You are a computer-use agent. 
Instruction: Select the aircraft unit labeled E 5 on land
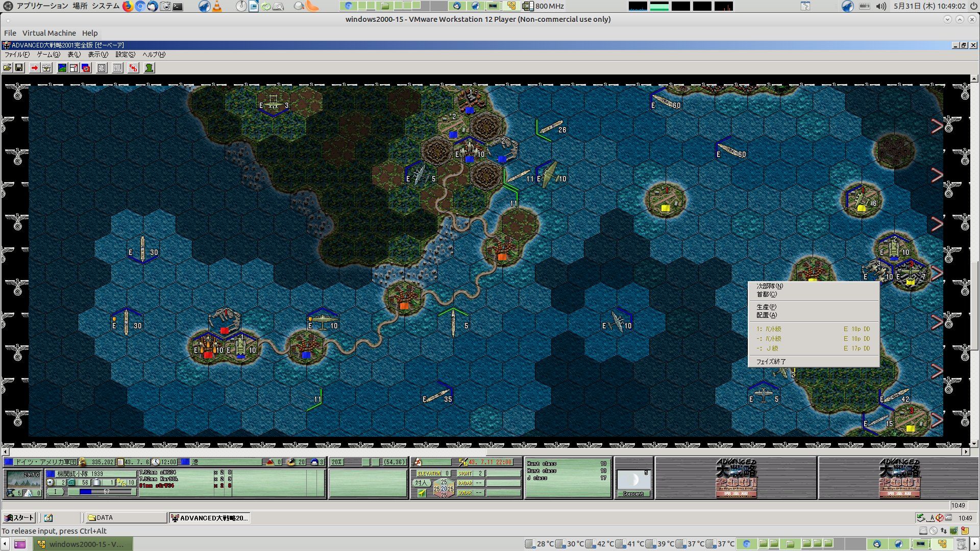pyautogui.click(x=421, y=176)
